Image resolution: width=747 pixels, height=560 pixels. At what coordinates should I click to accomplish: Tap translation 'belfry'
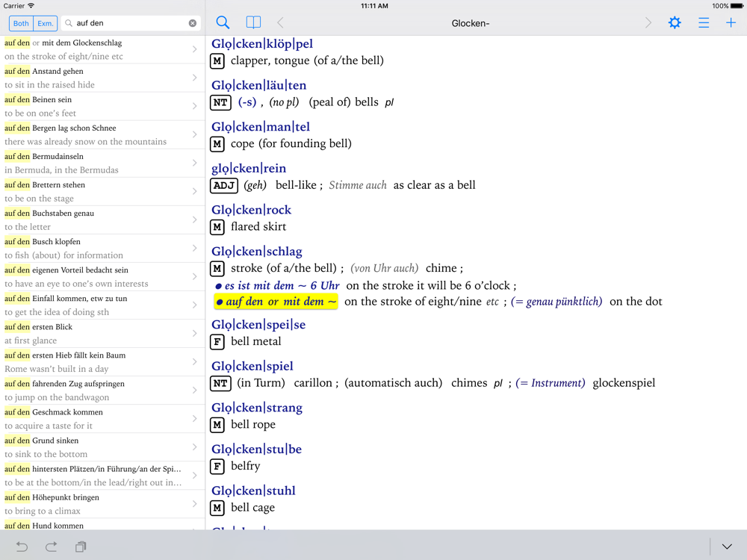click(245, 466)
